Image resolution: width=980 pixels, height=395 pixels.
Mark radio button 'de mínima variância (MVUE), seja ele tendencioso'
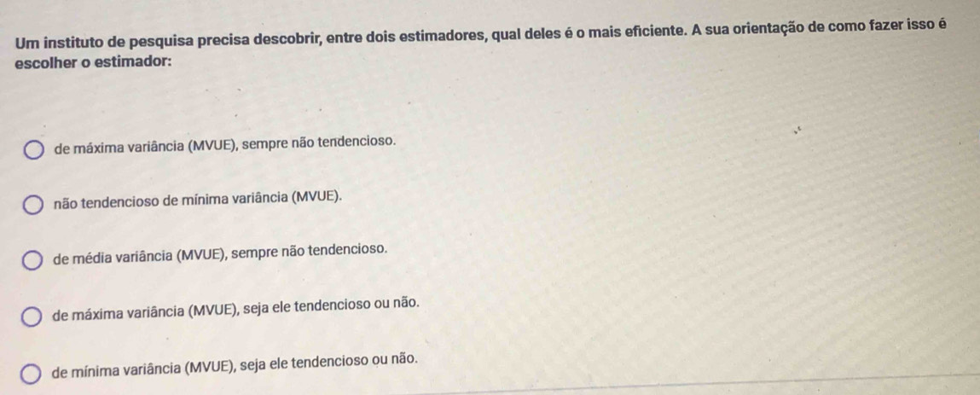(x=32, y=373)
